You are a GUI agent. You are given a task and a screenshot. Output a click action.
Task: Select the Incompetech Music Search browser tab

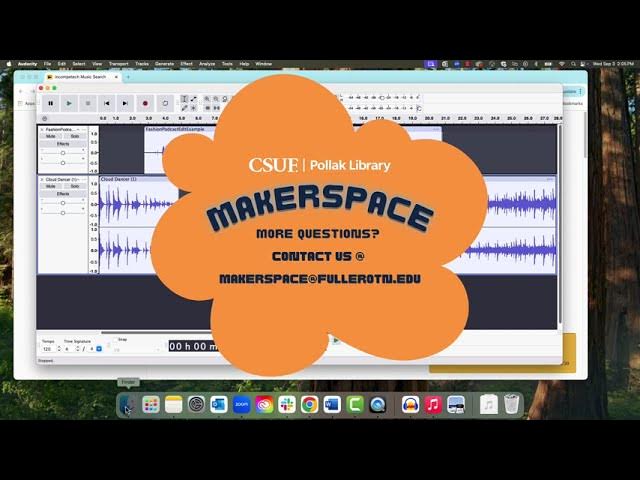point(83,77)
